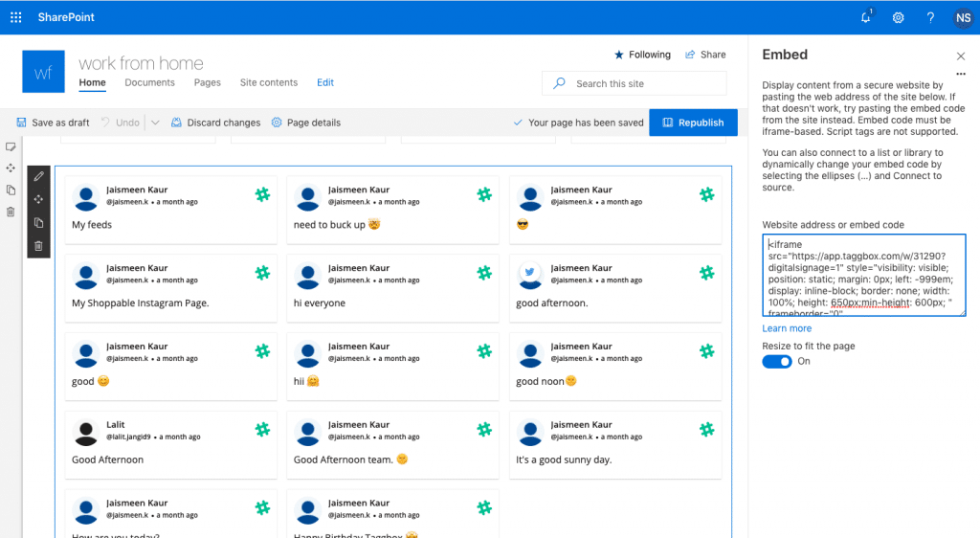Go to Site contents navigation item
Image resolution: width=980 pixels, height=538 pixels.
pos(268,82)
